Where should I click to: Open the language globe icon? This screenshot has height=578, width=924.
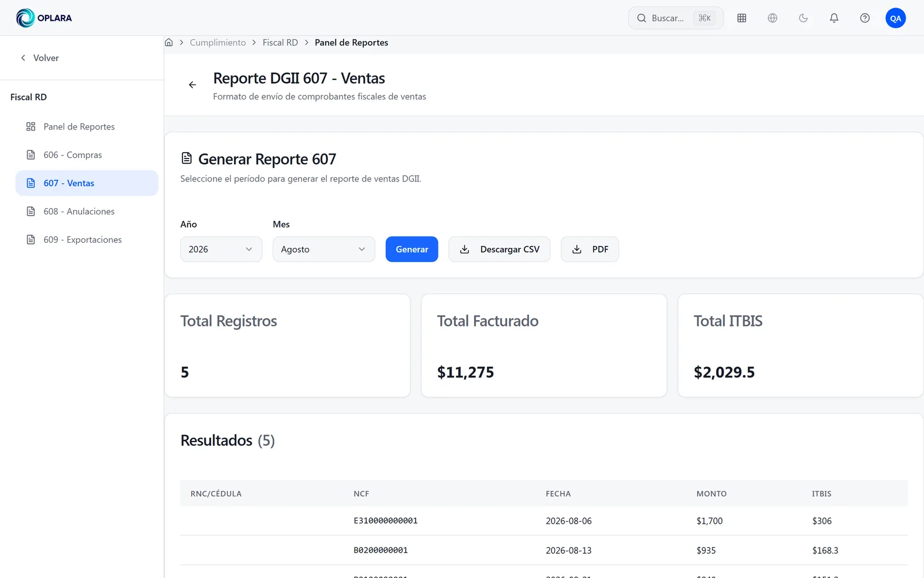[x=772, y=18]
